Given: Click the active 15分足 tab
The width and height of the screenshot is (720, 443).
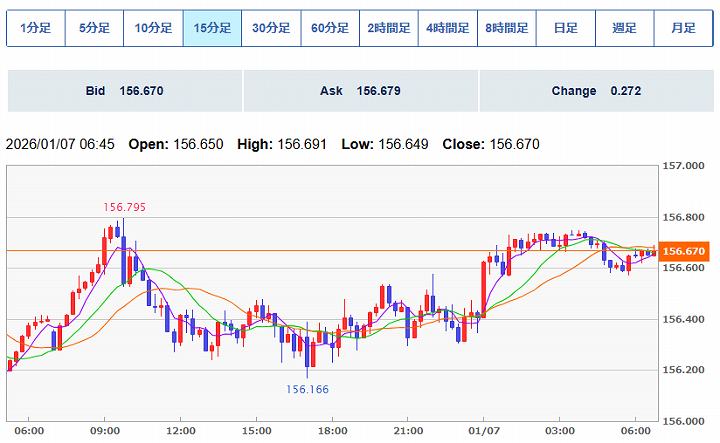Looking at the screenshot, I should point(212,28).
